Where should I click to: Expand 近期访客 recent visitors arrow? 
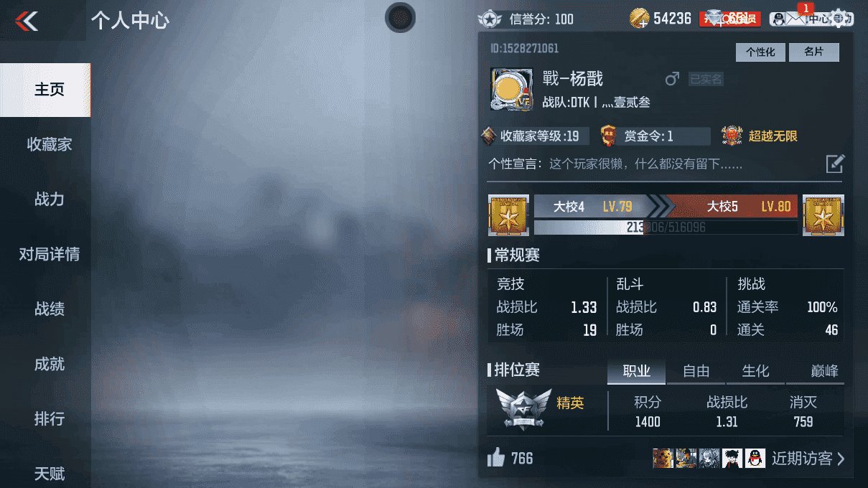pos(841,458)
